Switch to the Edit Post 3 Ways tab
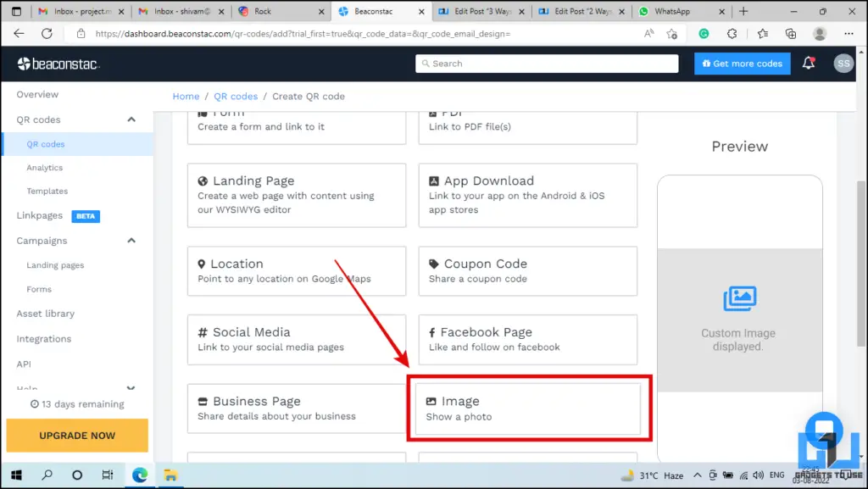 (x=481, y=11)
